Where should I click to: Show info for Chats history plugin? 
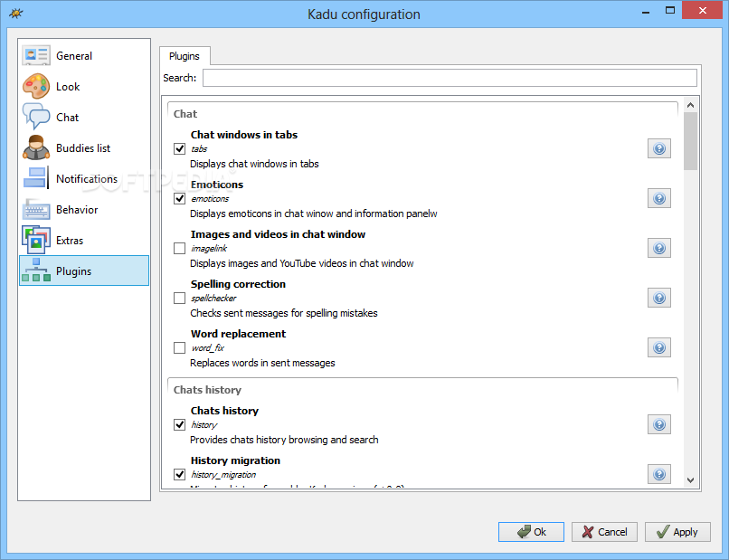tap(658, 424)
